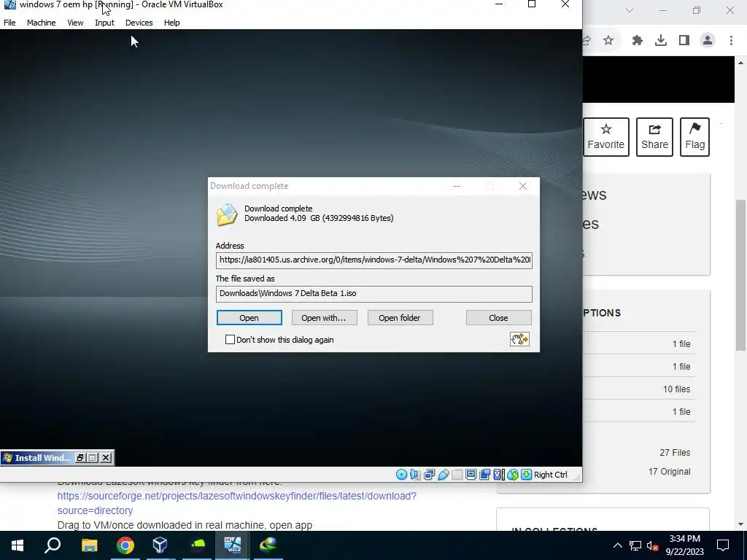Click the display settings status icon
Image resolution: width=747 pixels, height=560 pixels.
pos(471,475)
